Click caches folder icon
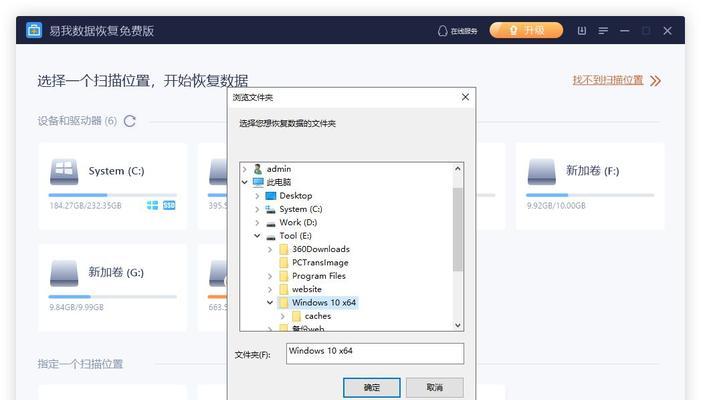 (x=296, y=316)
